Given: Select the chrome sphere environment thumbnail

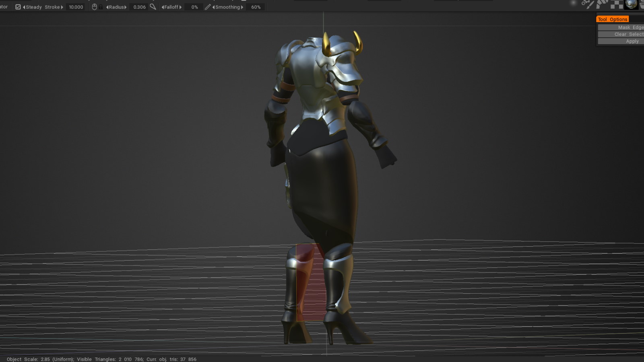Looking at the screenshot, I should tap(631, 4).
